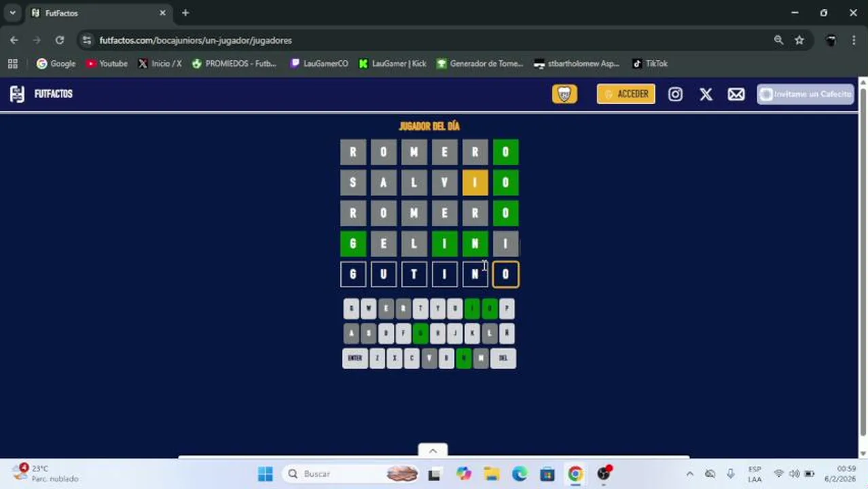Click the microphone tray icon

pyautogui.click(x=731, y=473)
